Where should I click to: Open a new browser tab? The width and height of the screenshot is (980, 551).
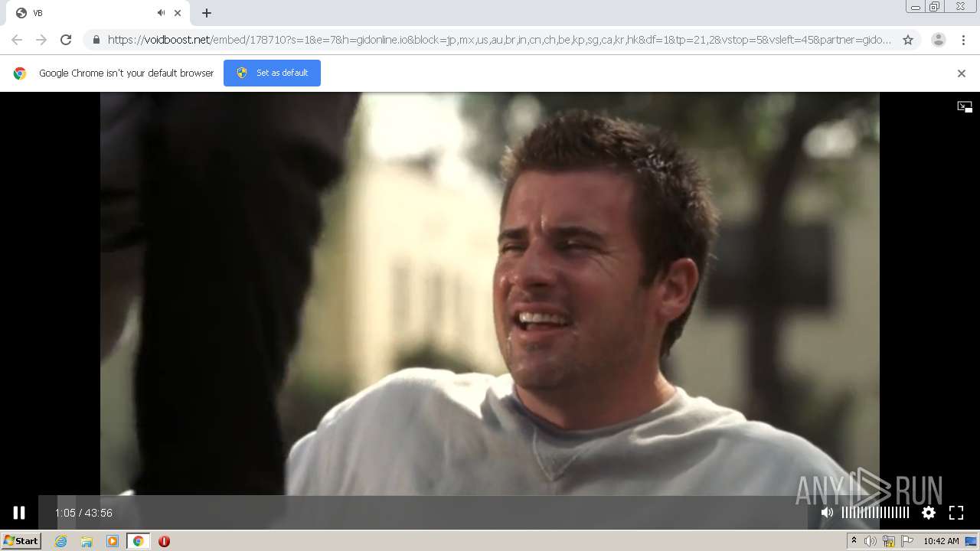(207, 13)
